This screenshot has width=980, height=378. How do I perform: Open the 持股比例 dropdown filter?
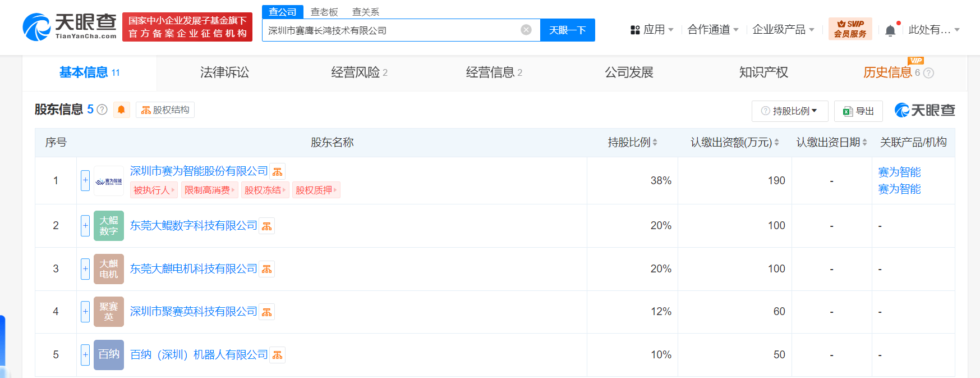(790, 111)
